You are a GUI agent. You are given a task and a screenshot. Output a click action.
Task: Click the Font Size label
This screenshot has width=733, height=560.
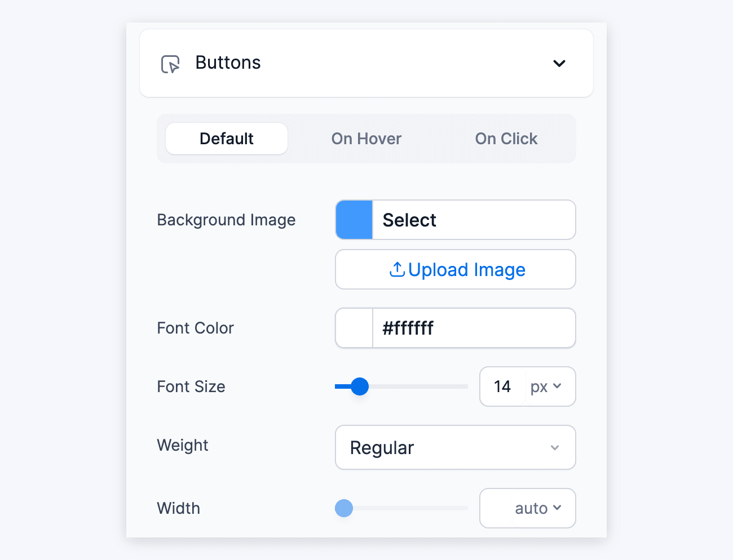coord(191,386)
